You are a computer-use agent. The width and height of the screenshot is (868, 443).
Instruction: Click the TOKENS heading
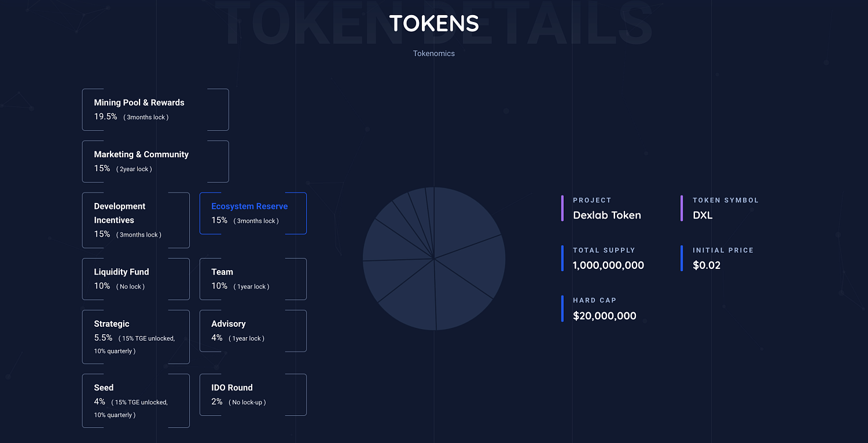434,23
